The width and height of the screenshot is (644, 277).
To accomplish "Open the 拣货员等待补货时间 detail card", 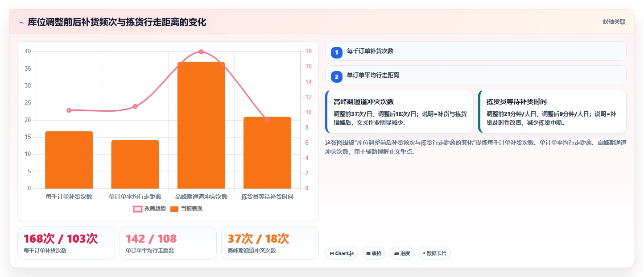I will click(552, 112).
